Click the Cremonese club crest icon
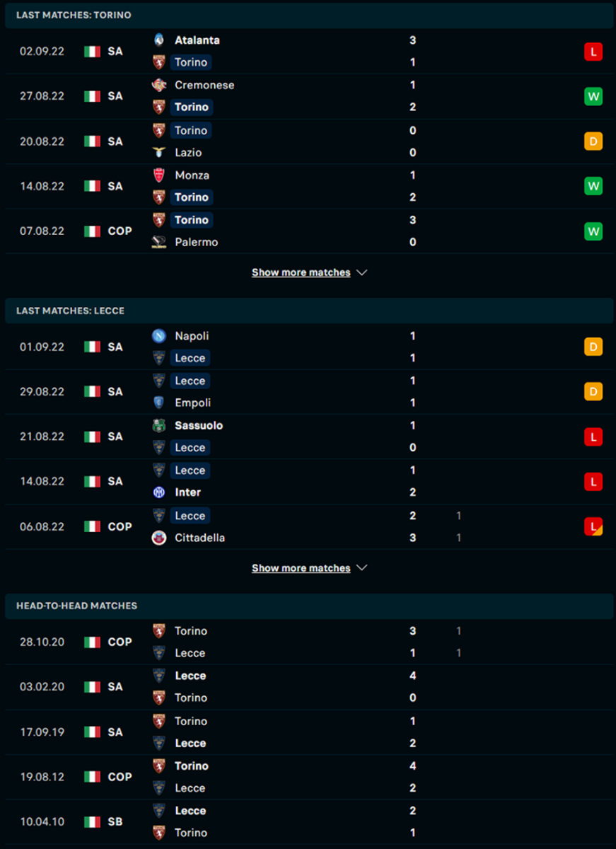 coord(159,85)
